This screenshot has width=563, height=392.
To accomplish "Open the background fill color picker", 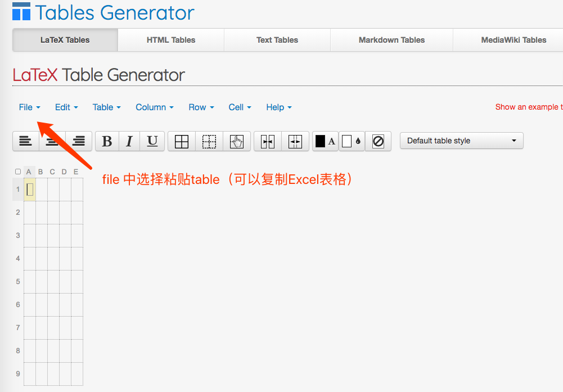I will pyautogui.click(x=352, y=141).
